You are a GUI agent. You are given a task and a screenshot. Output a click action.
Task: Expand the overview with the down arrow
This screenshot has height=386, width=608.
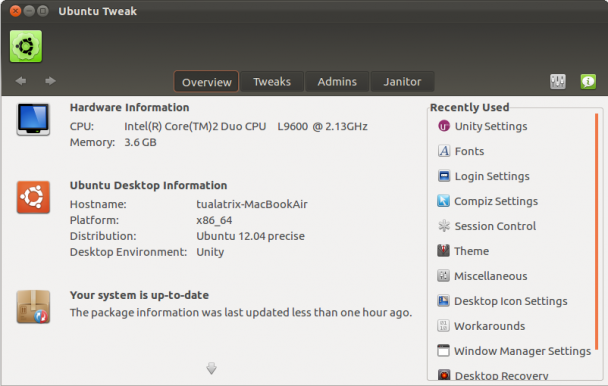[211, 368]
